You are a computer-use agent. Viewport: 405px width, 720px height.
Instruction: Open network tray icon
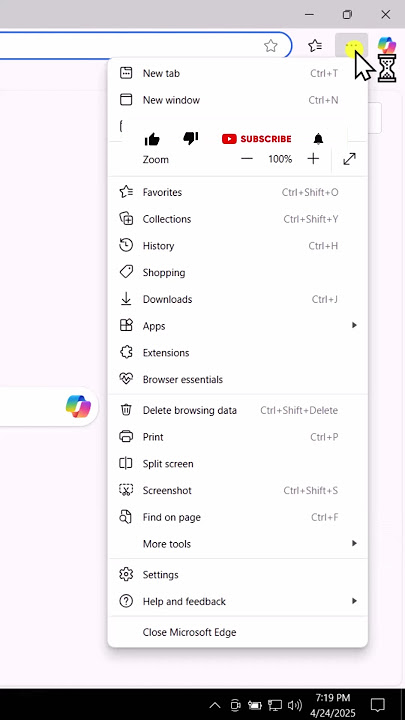click(x=275, y=705)
